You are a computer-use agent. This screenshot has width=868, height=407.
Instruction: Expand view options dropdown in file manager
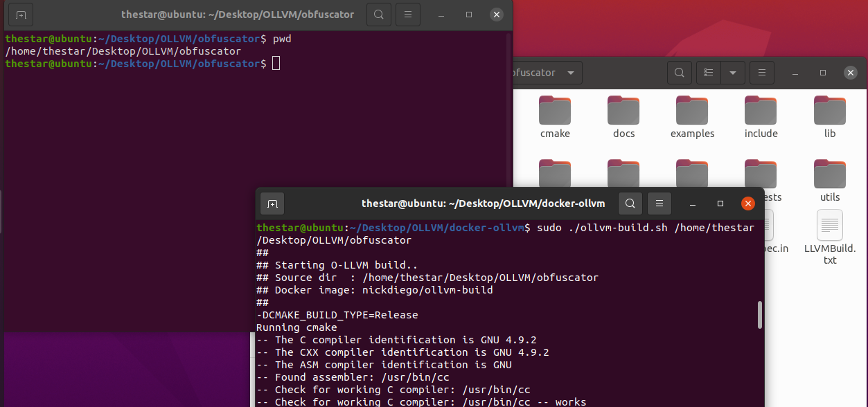tap(732, 73)
